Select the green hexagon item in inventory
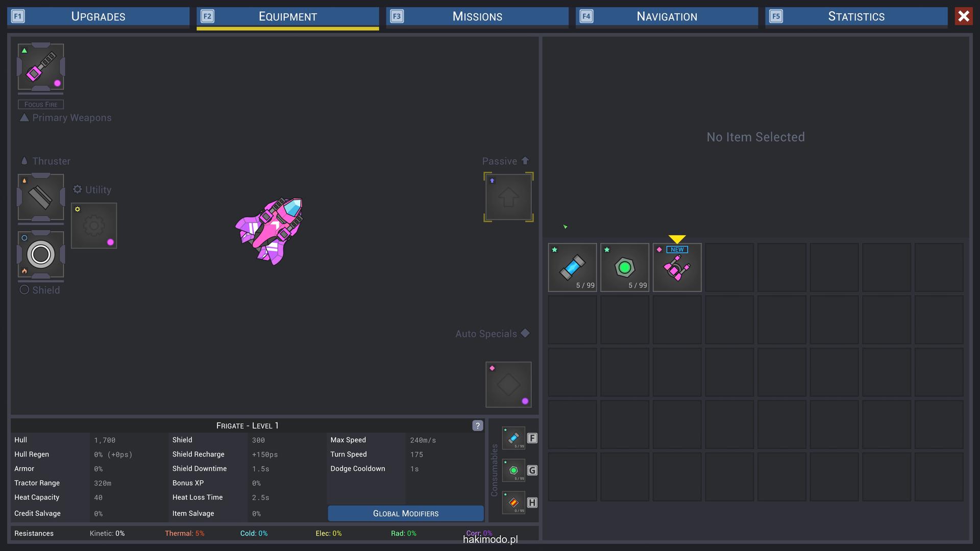 [625, 267]
